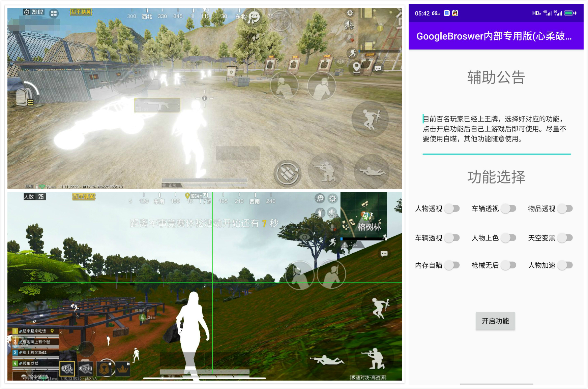588x389 pixels.
Task: Toggle the 人物上色 switch
Action: coord(508,238)
